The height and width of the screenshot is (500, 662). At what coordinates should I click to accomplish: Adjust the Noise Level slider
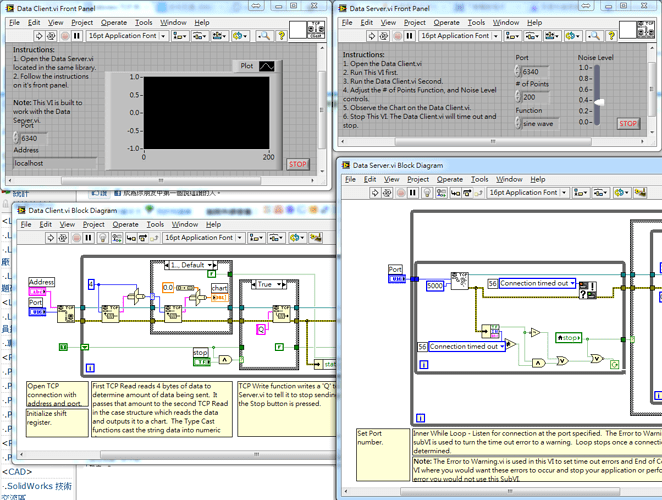[x=600, y=102]
